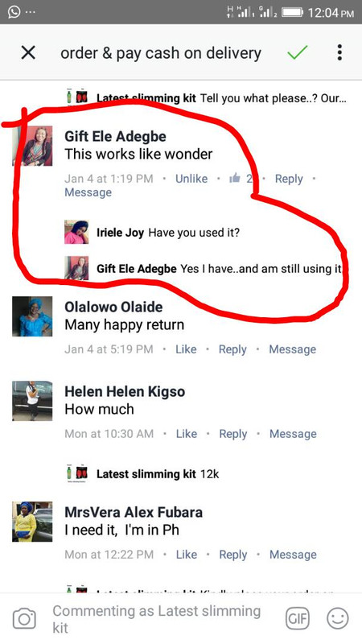Open the GIF picker icon

coord(298,618)
